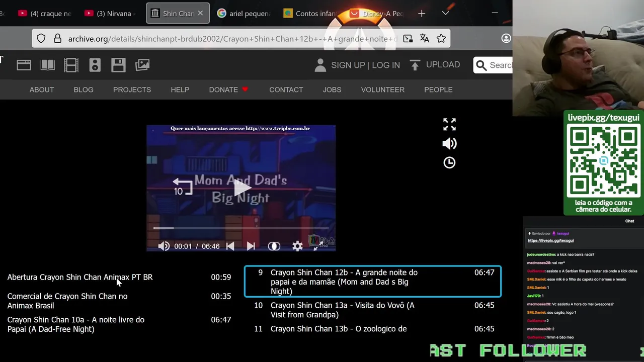Open the DONATE menu item
The height and width of the screenshot is (362, 644).
pos(228,89)
